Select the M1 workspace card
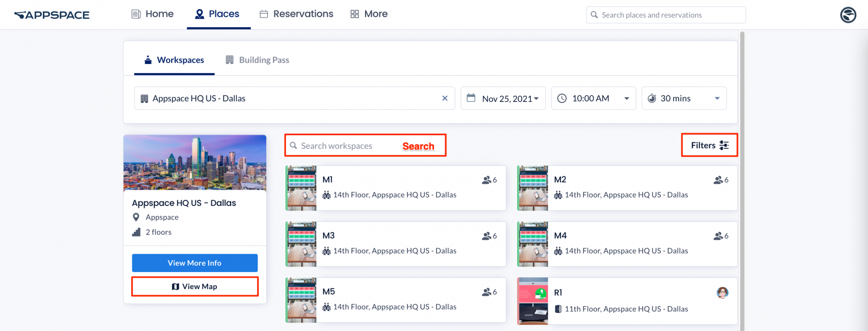The image size is (868, 331). point(396,188)
